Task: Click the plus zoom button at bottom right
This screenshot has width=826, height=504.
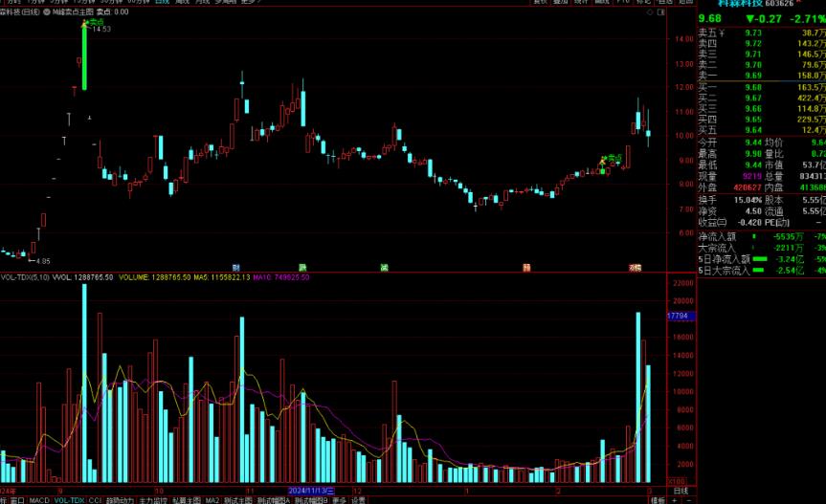Action: (x=674, y=500)
